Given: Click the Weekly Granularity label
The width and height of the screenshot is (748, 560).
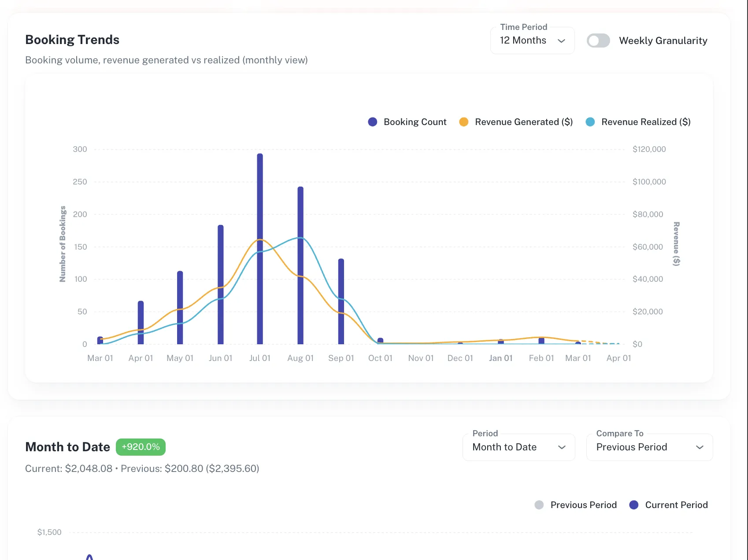Looking at the screenshot, I should [x=663, y=41].
